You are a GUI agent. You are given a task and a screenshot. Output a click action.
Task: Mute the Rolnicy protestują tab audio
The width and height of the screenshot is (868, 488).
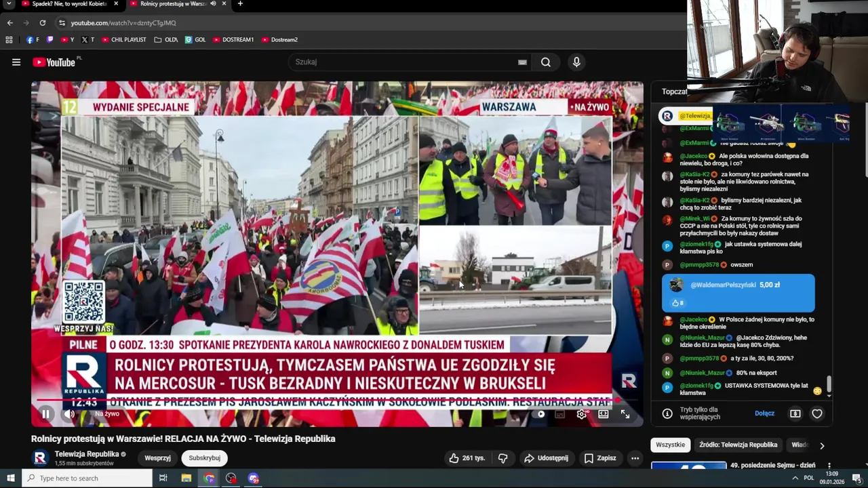coord(214,4)
